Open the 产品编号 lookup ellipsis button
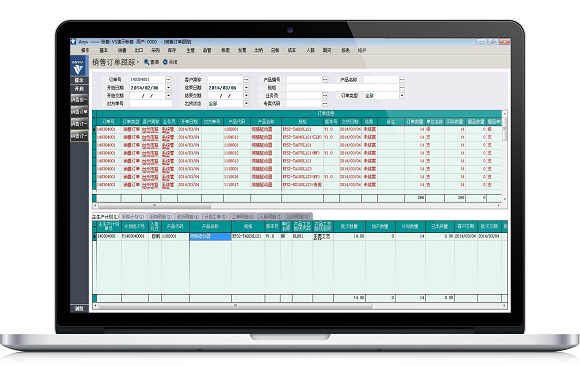 pos(325,80)
